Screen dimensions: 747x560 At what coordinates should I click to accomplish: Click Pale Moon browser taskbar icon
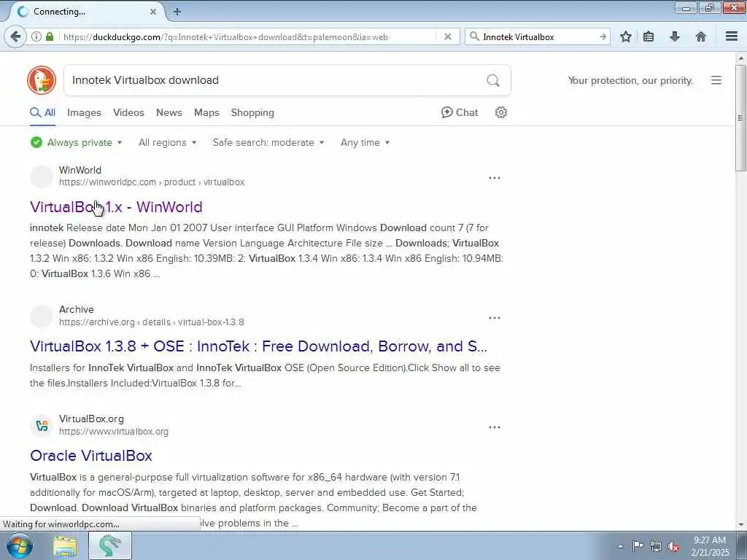click(110, 546)
